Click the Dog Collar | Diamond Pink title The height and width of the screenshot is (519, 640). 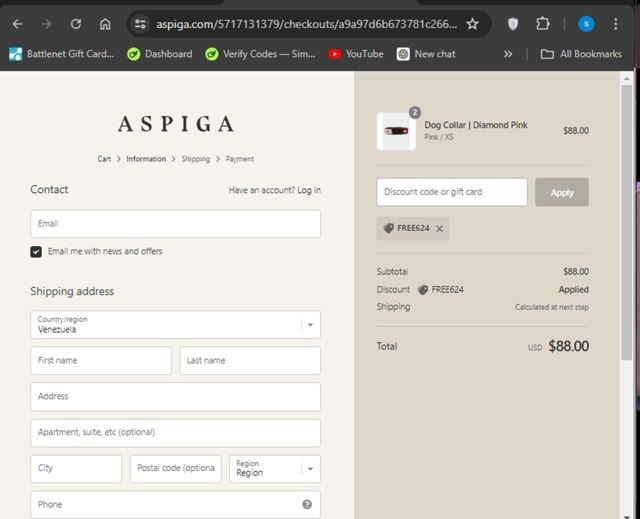point(476,125)
